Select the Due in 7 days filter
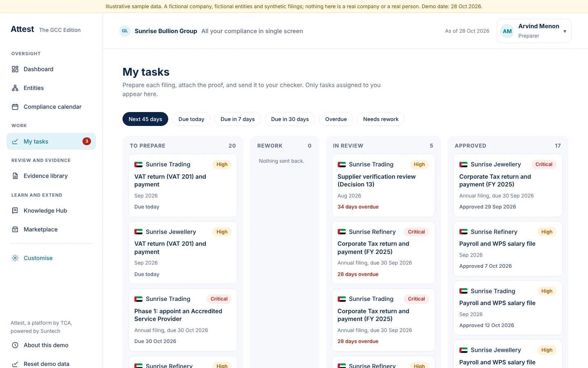Screen dimensions: 588x368 click(238, 119)
